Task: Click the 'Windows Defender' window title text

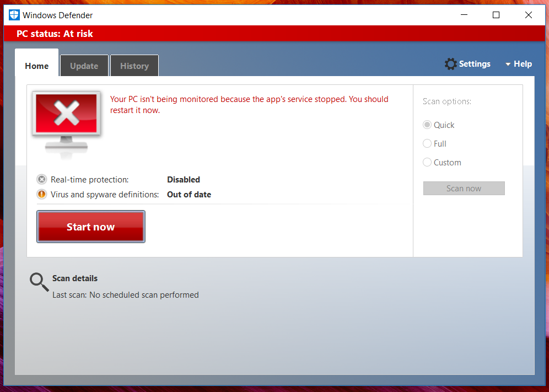Action: point(58,15)
